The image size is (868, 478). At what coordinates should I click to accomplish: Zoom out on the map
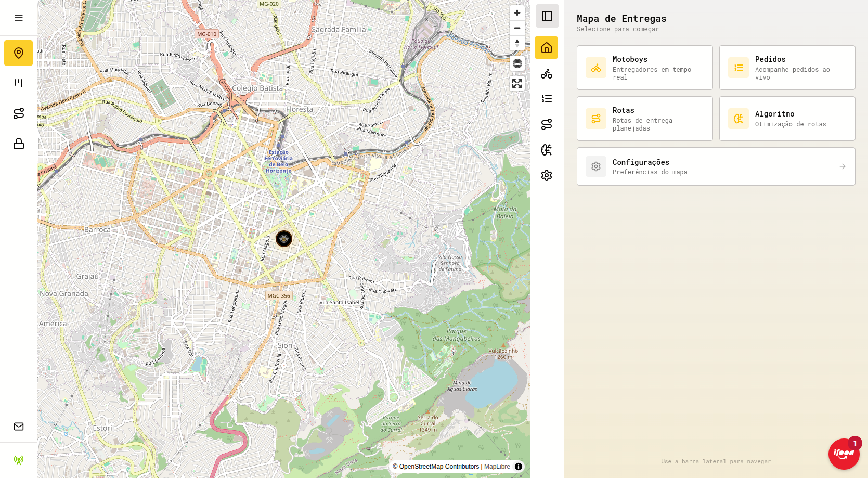click(517, 28)
